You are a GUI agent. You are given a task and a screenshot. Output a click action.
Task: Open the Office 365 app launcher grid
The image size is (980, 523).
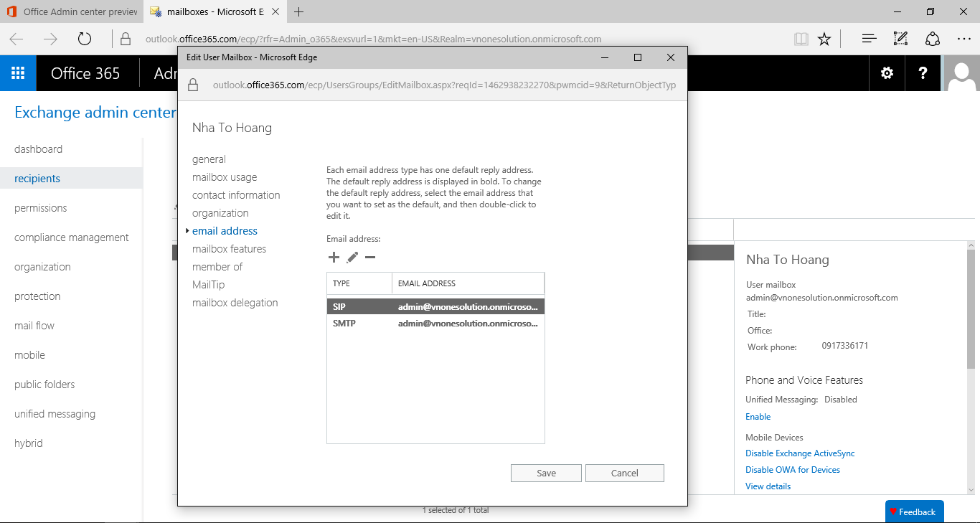(x=18, y=73)
